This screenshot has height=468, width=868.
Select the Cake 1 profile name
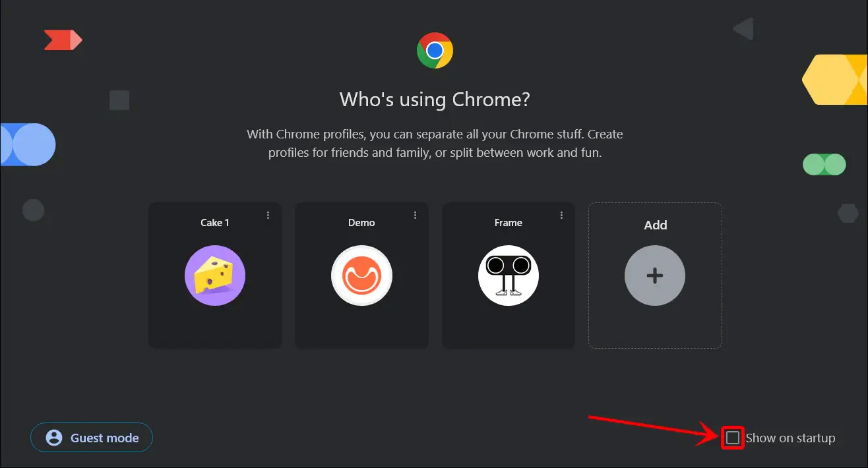click(x=215, y=223)
